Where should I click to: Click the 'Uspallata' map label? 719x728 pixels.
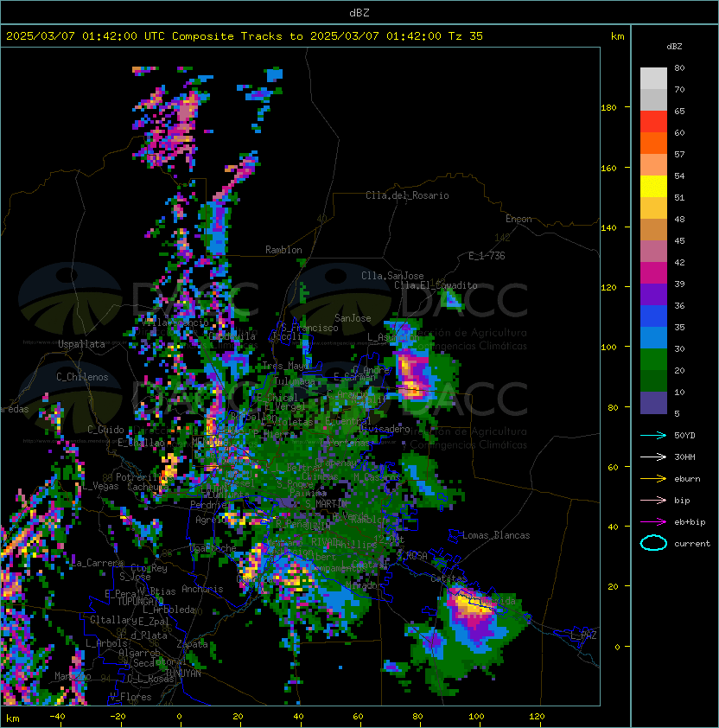pyautogui.click(x=81, y=344)
